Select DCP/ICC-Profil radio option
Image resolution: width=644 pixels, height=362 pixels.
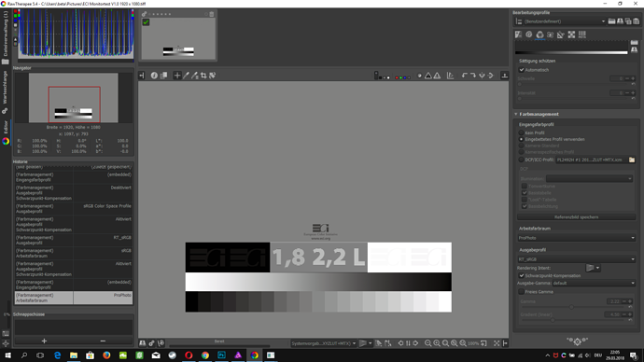pyautogui.click(x=521, y=160)
